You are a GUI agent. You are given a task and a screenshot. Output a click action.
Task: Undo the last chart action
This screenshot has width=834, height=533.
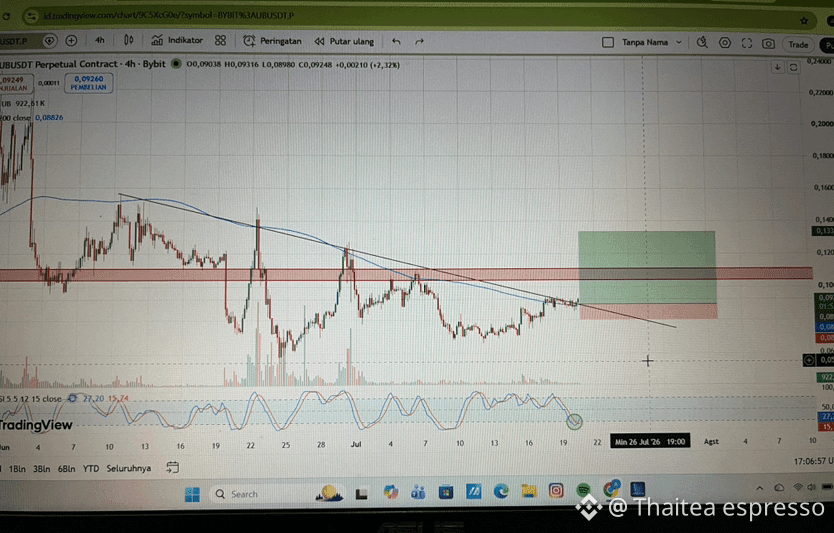pos(396,41)
